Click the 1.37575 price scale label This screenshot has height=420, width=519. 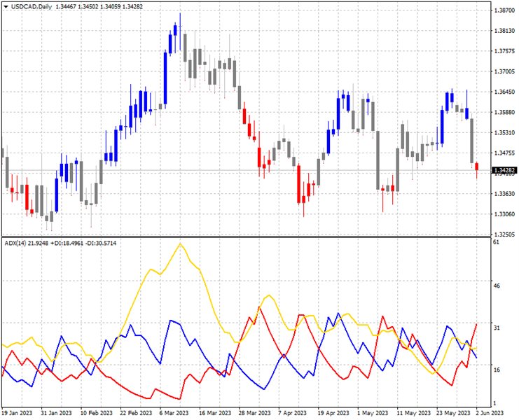point(504,51)
